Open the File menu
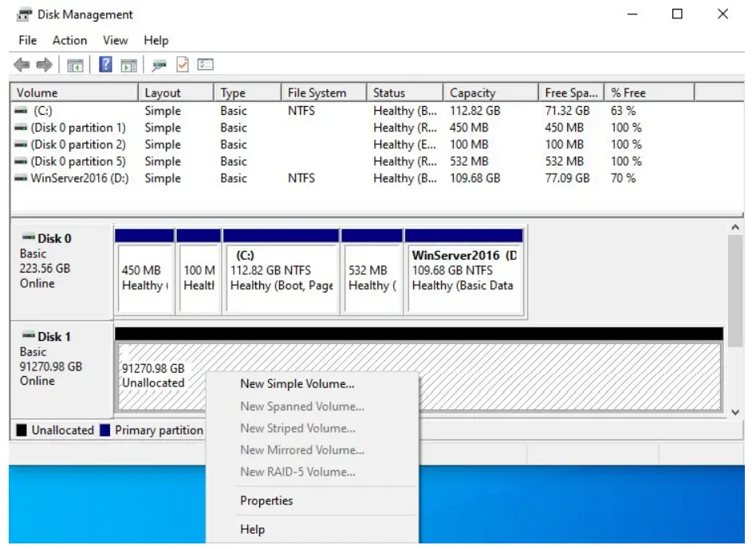 [27, 41]
